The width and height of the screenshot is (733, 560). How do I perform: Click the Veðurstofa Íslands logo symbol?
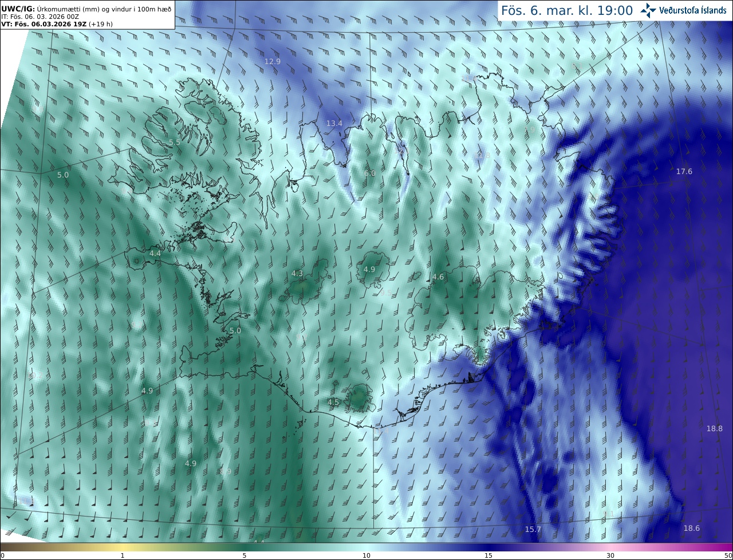point(649,10)
